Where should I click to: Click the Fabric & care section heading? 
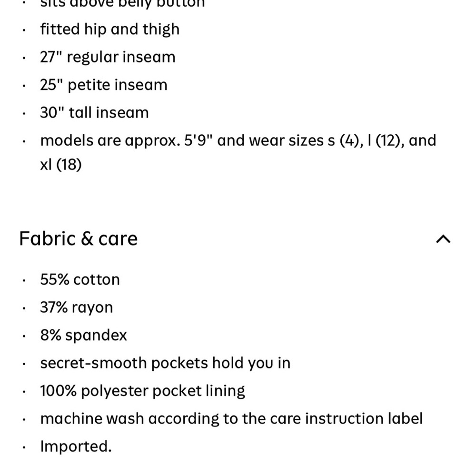[79, 238]
